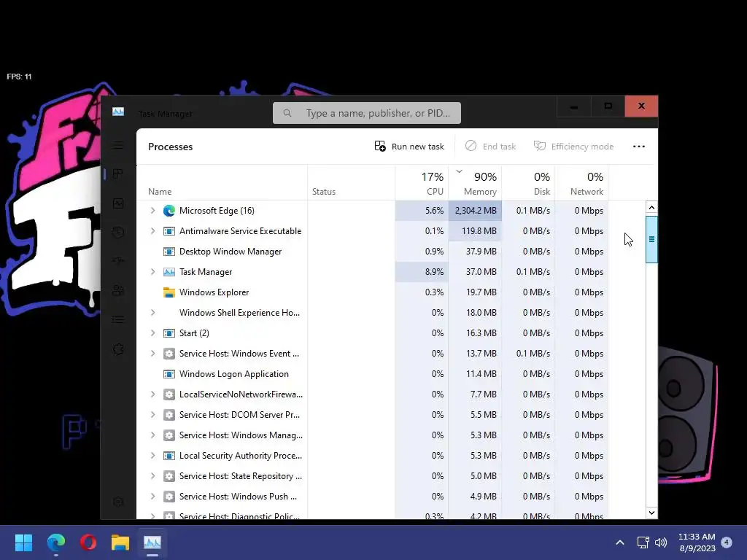
Task: Click the Start (2) process icon
Action: click(169, 333)
